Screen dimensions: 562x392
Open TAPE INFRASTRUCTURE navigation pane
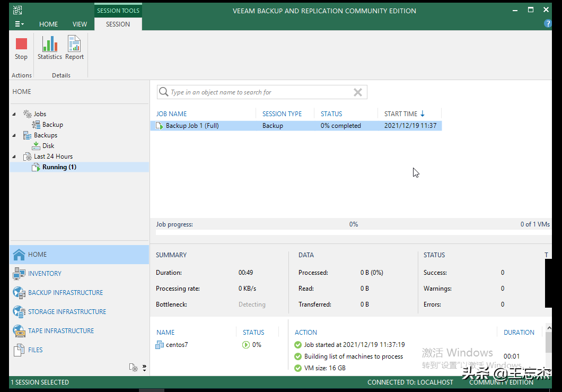pyautogui.click(x=79, y=330)
